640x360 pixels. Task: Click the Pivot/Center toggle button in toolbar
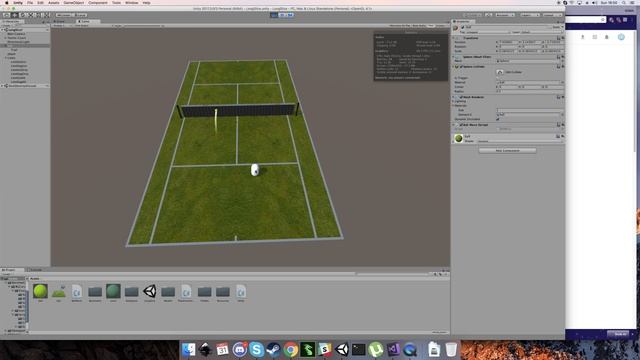64,15
